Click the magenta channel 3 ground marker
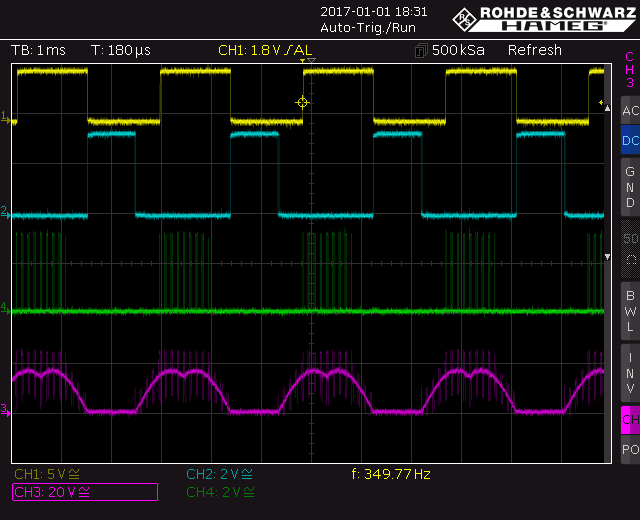This screenshot has width=640, height=520. pyautogui.click(x=5, y=410)
